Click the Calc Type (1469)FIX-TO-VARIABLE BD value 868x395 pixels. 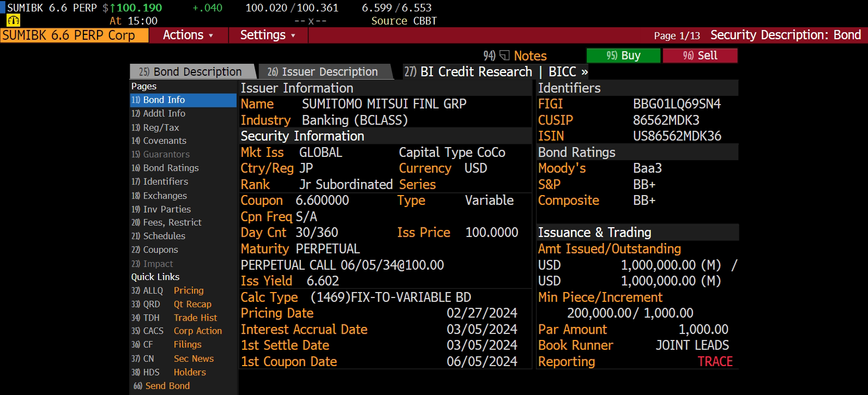[390, 297]
